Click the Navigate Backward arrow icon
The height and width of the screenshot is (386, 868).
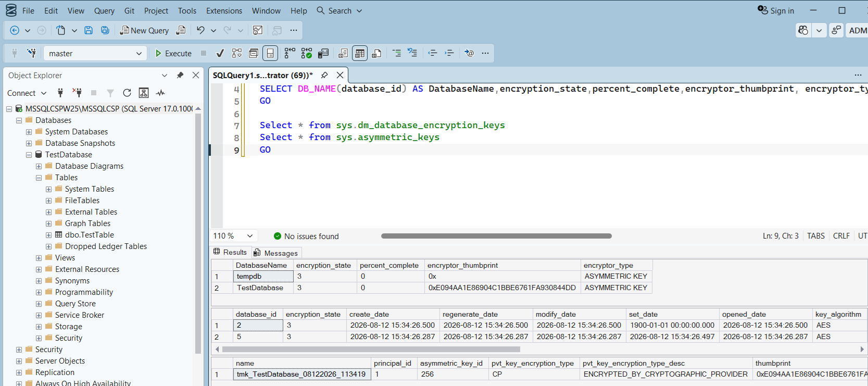15,30
